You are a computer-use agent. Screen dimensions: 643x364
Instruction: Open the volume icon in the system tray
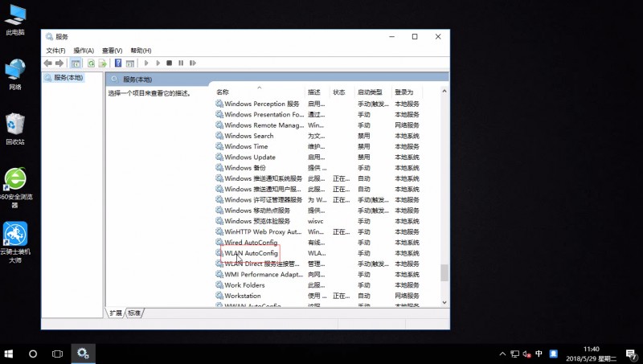tap(527, 354)
